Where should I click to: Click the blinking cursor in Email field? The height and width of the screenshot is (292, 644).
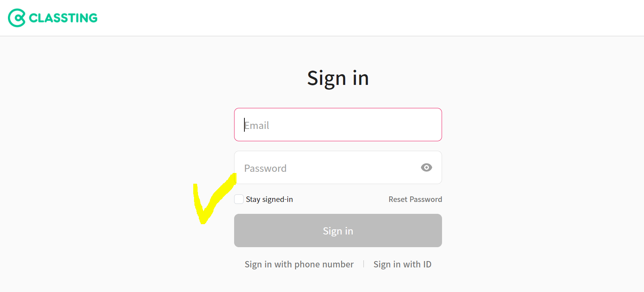[x=244, y=125]
